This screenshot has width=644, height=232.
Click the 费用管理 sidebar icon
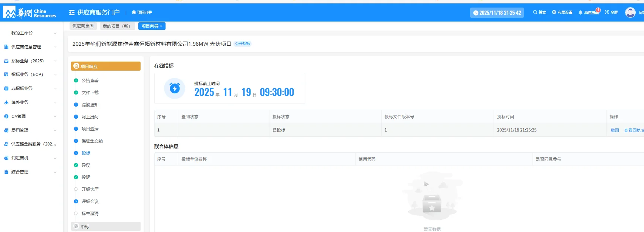pos(6,130)
